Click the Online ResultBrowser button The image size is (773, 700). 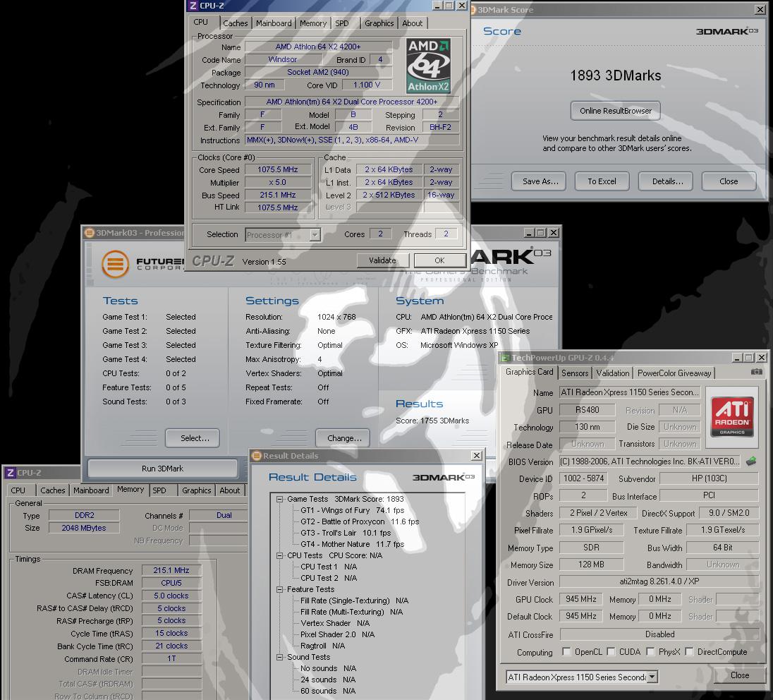[x=616, y=111]
